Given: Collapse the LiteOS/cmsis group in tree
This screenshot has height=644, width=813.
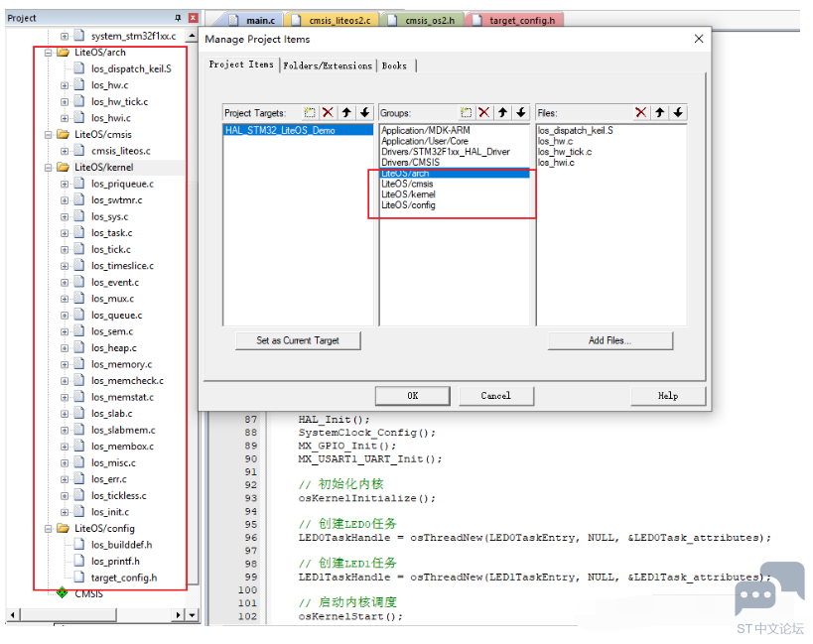Looking at the screenshot, I should pos(49,135).
